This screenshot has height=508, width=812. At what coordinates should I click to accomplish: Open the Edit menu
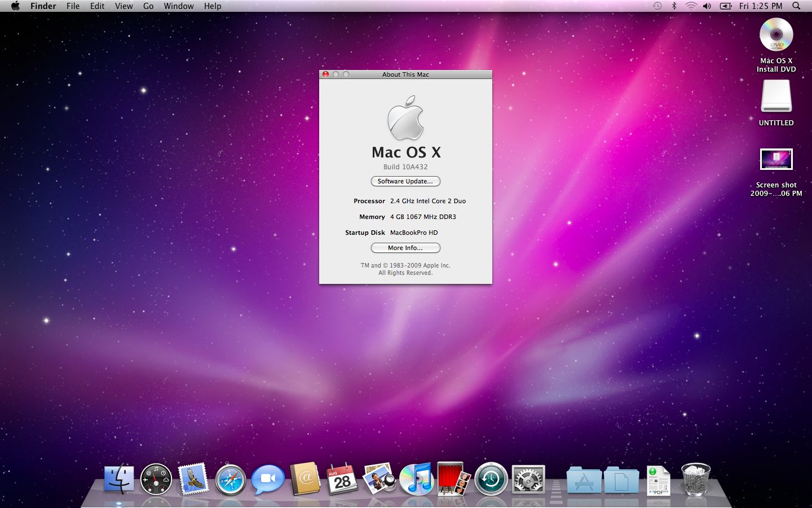coord(97,6)
